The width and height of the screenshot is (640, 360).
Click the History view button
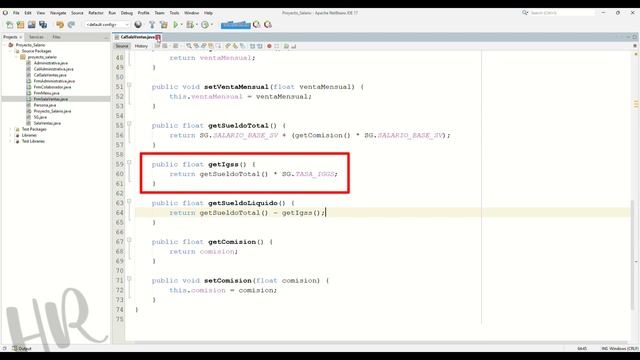(x=141, y=46)
